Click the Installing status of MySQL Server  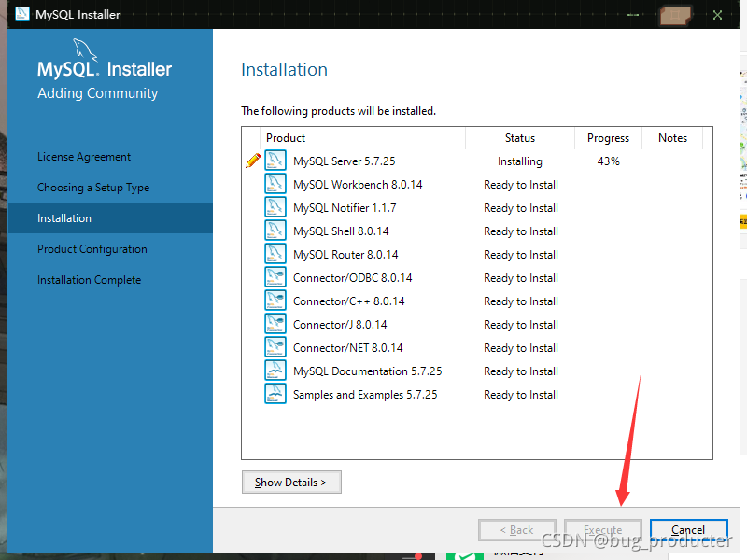(x=520, y=161)
